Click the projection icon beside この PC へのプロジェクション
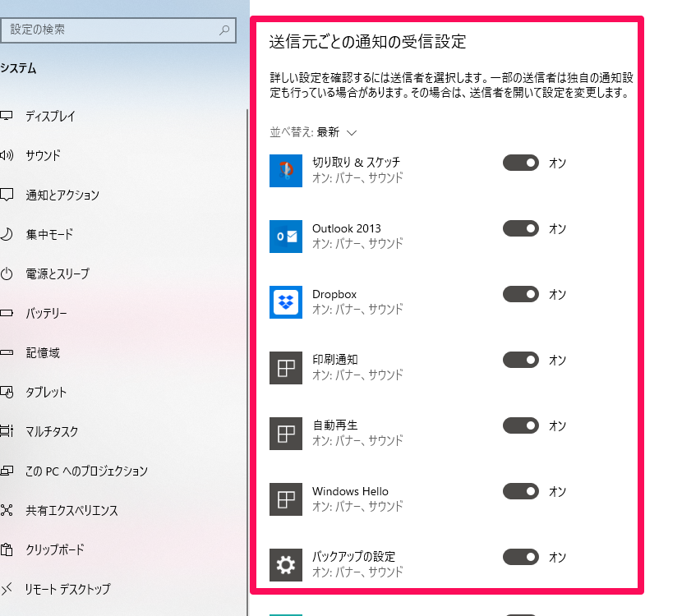Screen dimensions: 682x616 tap(7, 471)
